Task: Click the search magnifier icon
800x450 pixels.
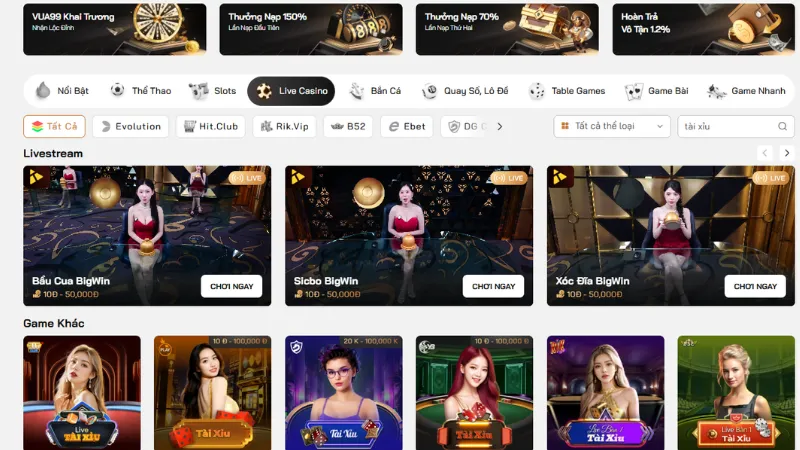Action: tap(782, 127)
